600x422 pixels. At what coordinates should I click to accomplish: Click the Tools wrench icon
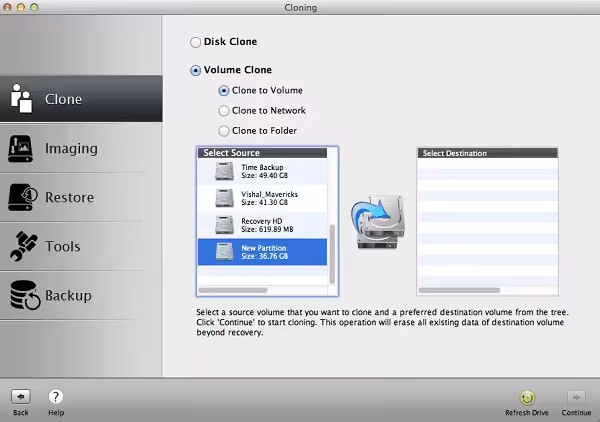pos(23,246)
